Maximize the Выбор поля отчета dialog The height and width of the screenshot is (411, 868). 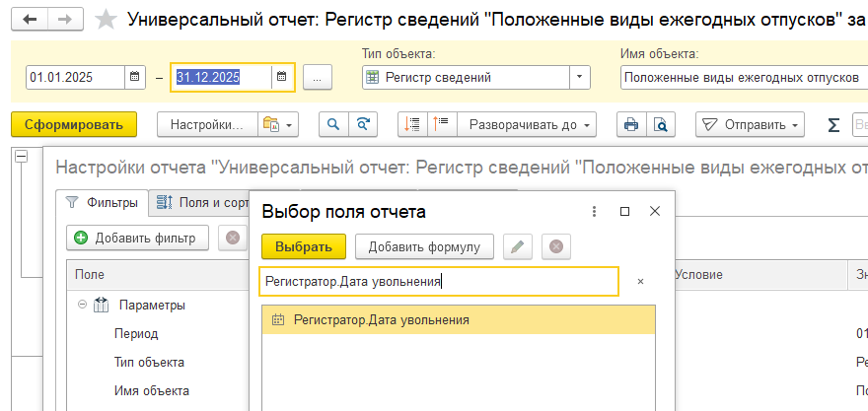point(625,211)
